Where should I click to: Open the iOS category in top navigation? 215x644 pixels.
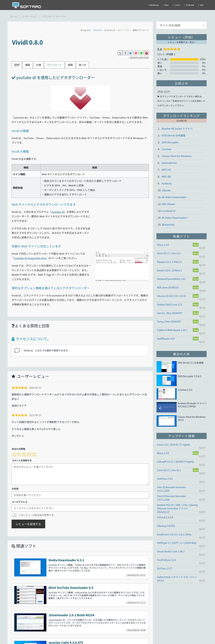(201, 5)
